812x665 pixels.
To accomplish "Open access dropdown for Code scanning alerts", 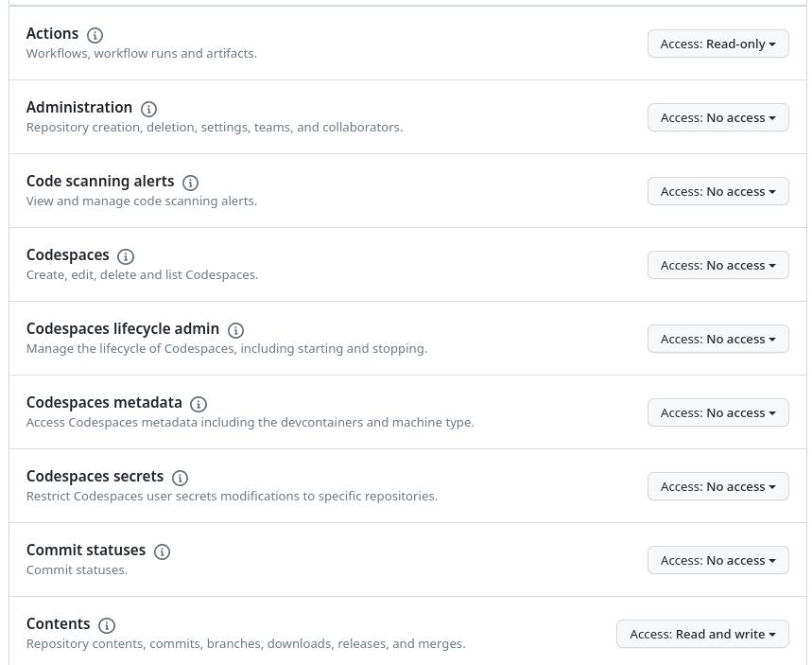I will [x=717, y=191].
